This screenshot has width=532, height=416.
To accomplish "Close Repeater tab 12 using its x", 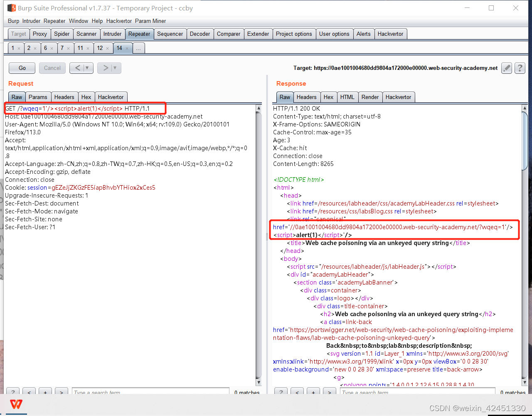I will (107, 48).
